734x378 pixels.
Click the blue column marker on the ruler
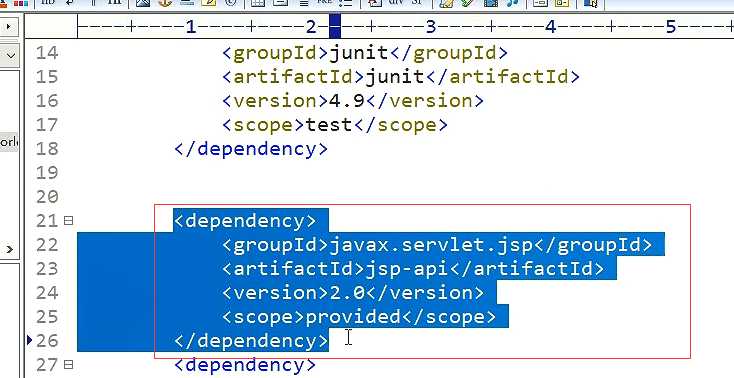[x=335, y=26]
